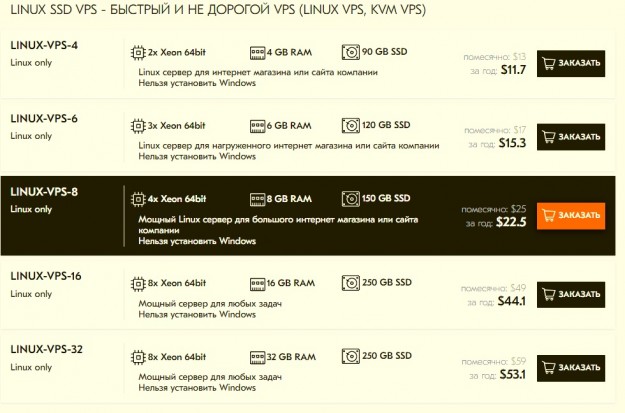Click the SSD disk icon beside 90 GB SSD
This screenshot has width=625, height=413.
point(349,51)
